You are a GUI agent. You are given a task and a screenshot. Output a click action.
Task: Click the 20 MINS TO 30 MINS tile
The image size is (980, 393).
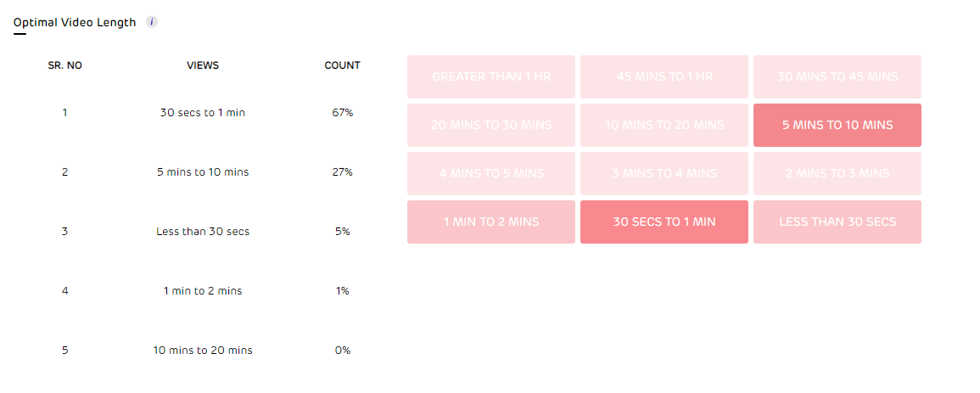pyautogui.click(x=491, y=126)
